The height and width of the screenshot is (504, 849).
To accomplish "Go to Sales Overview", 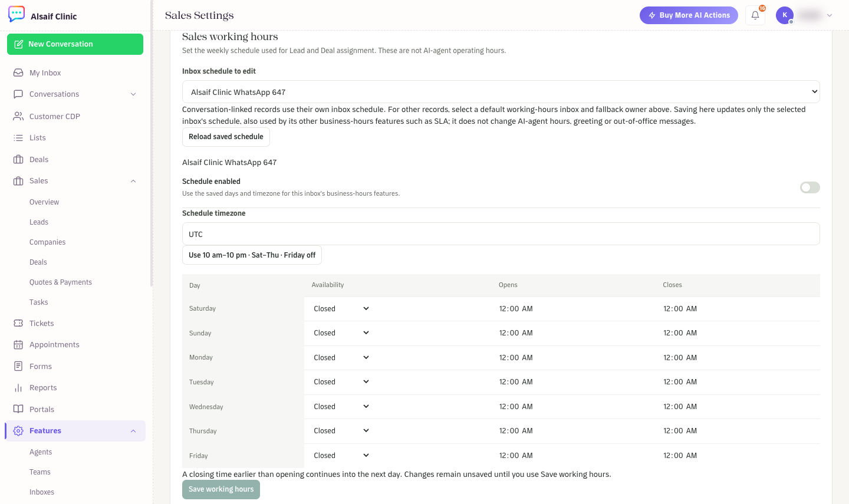I will point(44,202).
